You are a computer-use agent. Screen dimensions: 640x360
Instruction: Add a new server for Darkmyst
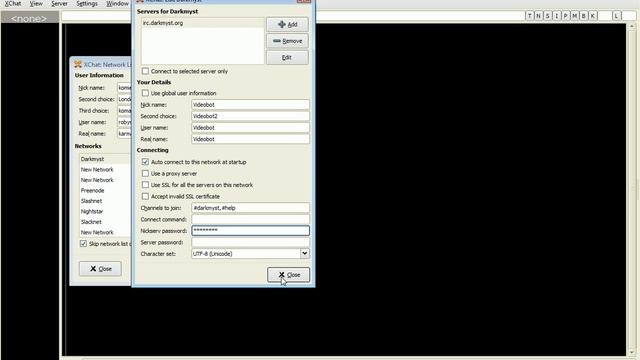click(x=287, y=24)
